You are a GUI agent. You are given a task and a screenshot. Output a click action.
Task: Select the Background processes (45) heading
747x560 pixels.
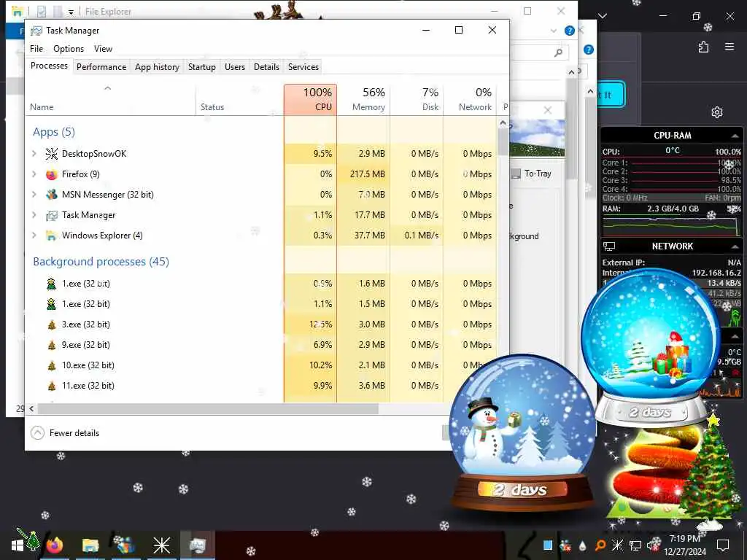tap(101, 262)
